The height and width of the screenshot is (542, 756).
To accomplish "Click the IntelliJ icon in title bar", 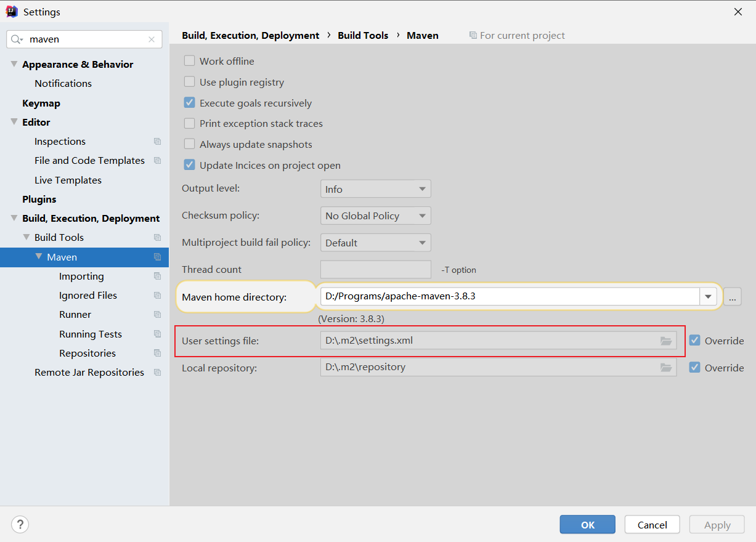I will (12, 12).
